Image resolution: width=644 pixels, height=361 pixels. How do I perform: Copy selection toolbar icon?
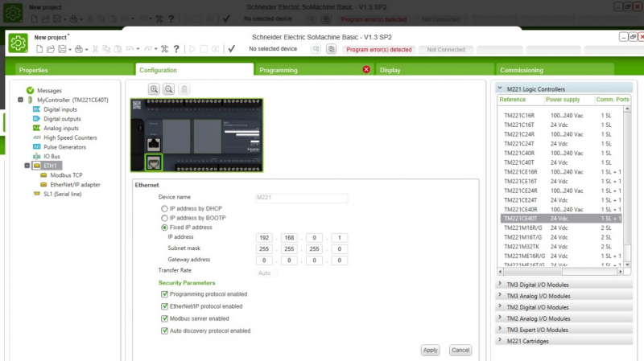[x=106, y=49]
